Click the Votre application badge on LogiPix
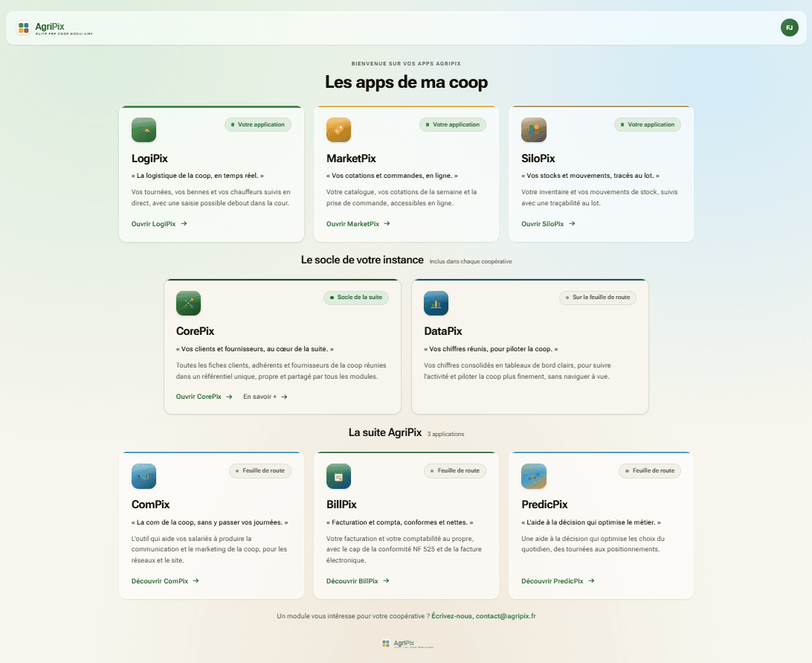Image resolution: width=812 pixels, height=663 pixels. 258,124
